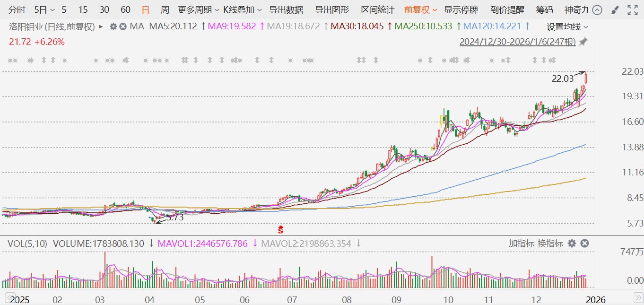Switch to the 周 weekly period tab

(165, 10)
